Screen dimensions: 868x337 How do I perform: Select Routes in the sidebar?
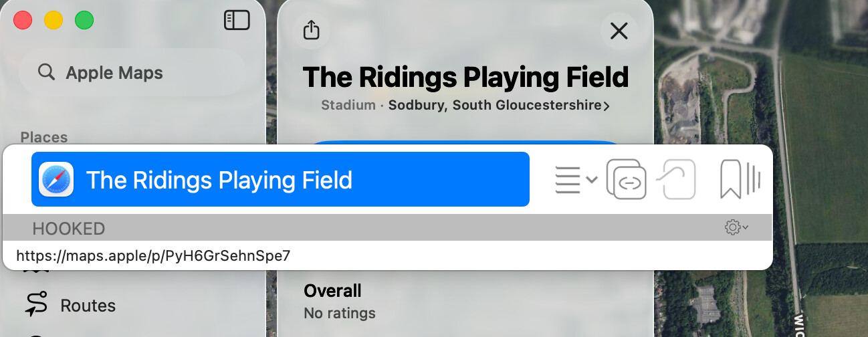88,306
